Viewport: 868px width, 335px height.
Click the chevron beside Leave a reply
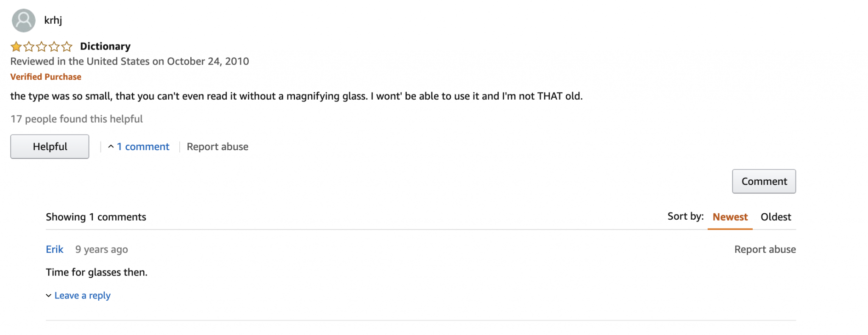click(x=49, y=296)
